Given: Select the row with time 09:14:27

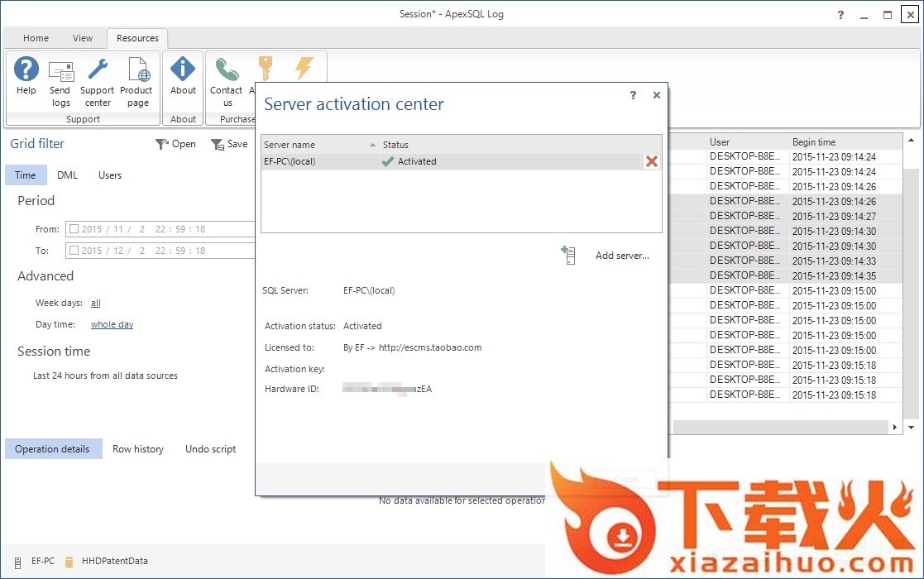Looking at the screenshot, I should click(786, 216).
